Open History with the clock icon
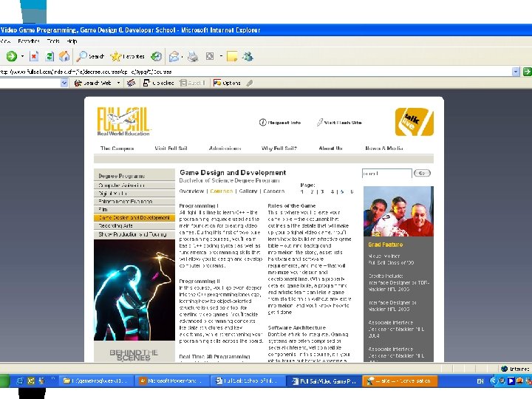The height and width of the screenshot is (399, 532). [156, 56]
